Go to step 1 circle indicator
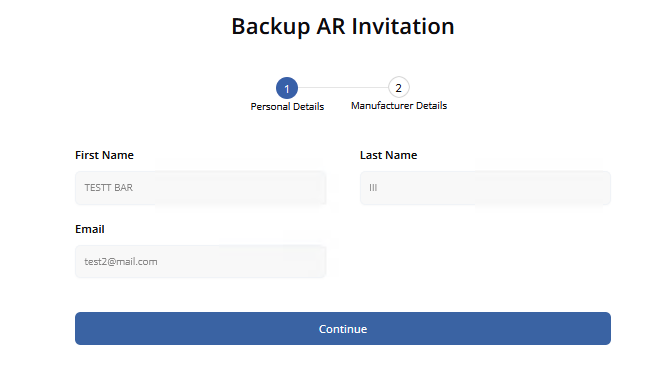 tap(287, 88)
